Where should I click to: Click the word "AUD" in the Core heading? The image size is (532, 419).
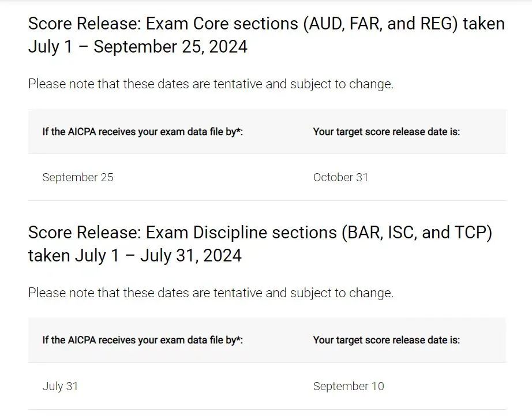[x=323, y=24]
